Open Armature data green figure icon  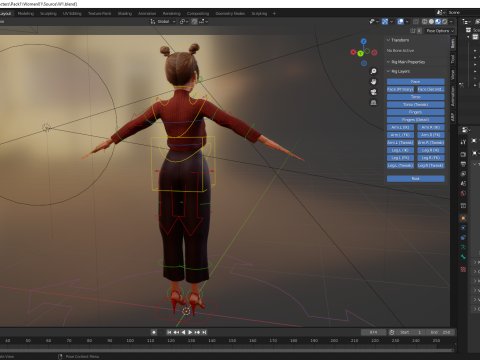(463, 247)
